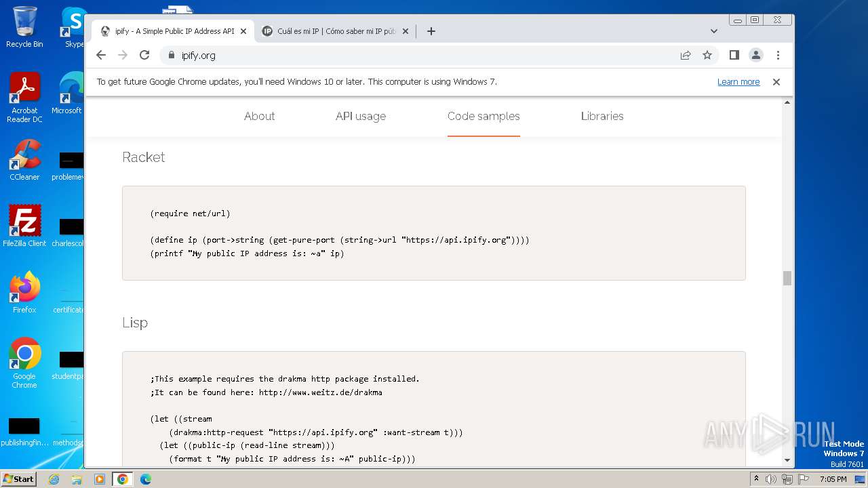Open the Chrome side panel
Image resolution: width=868 pixels, height=488 pixels.
click(x=734, y=55)
